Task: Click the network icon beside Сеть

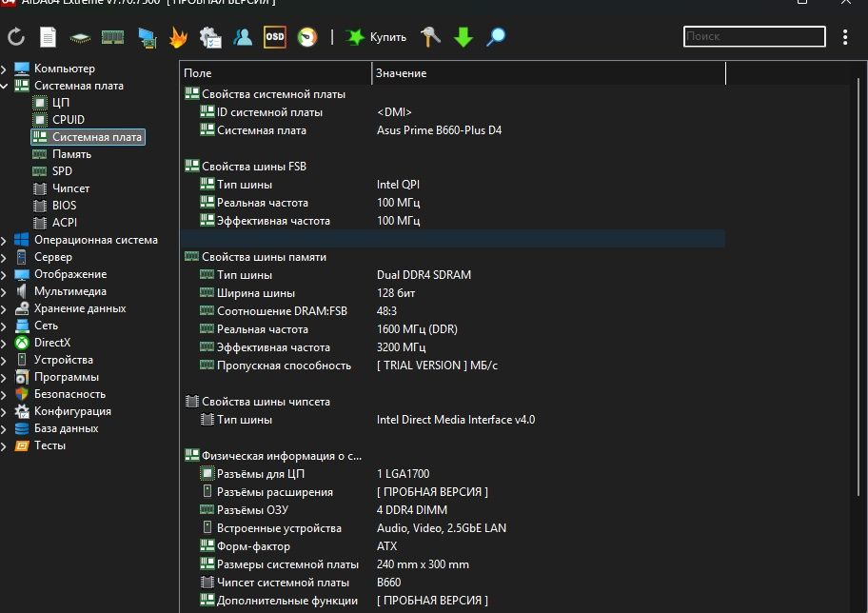Action: [x=22, y=326]
